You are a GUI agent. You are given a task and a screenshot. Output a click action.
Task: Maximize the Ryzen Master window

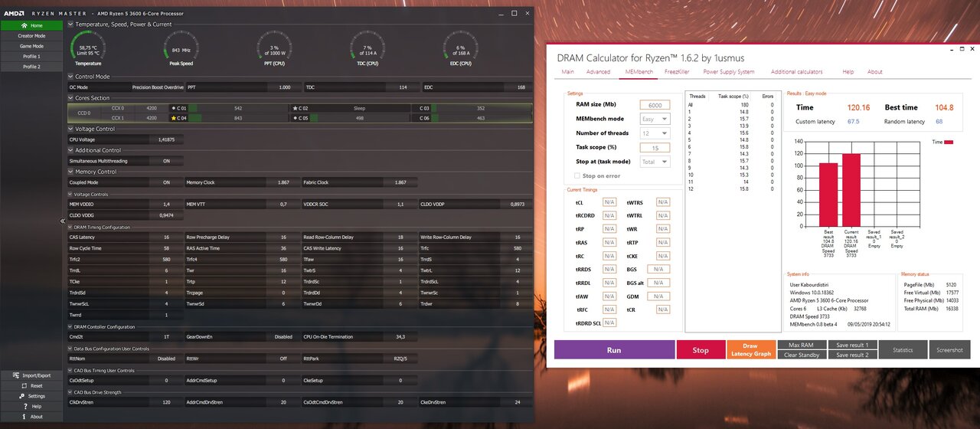pyautogui.click(x=514, y=13)
